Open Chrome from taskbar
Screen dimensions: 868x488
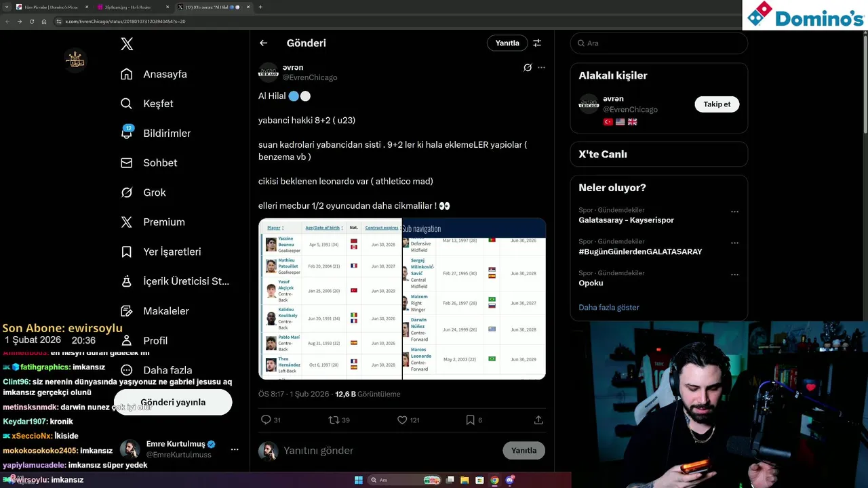click(494, 480)
